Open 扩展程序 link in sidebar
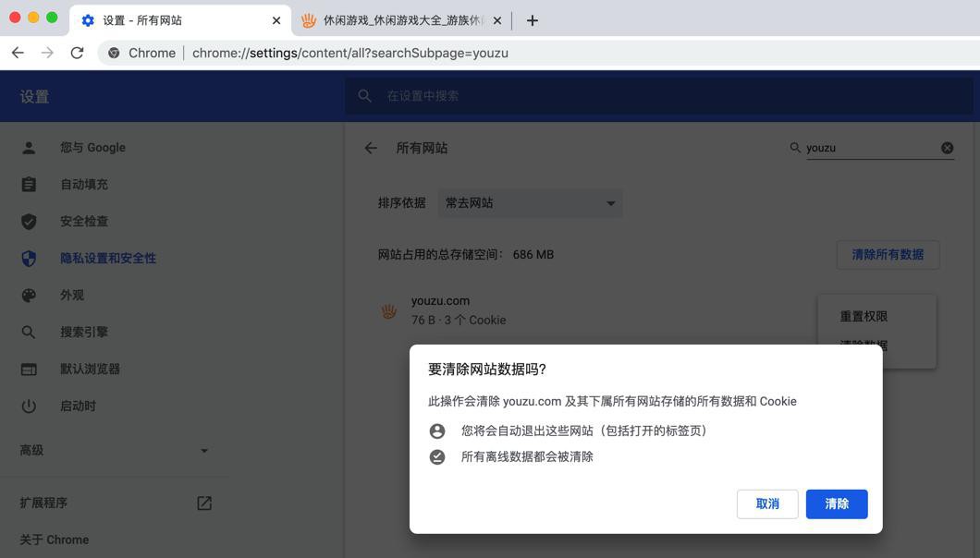This screenshot has height=558, width=980. [43, 503]
